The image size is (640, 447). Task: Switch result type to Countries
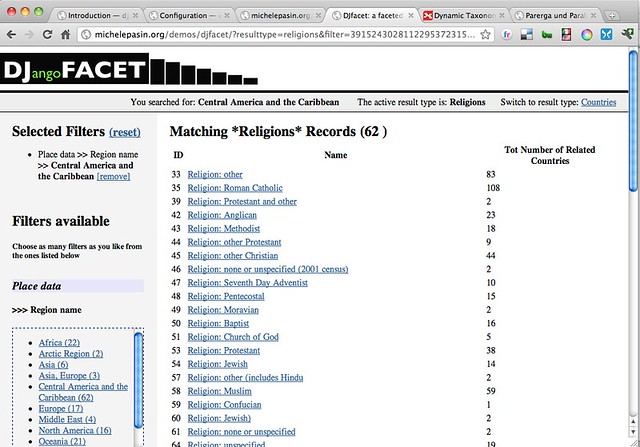click(x=598, y=102)
